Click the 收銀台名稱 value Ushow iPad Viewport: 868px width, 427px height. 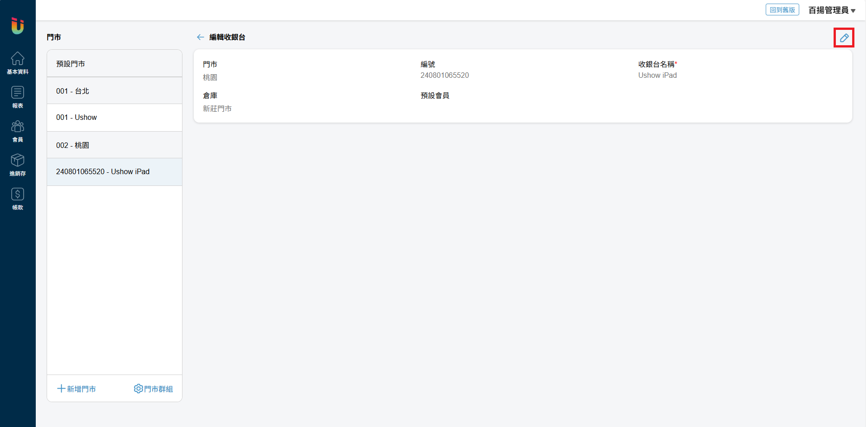tap(657, 76)
